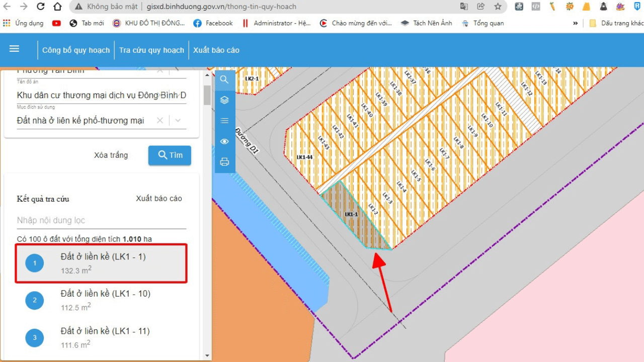The image size is (644, 362).
Task: Click the number 3 result badge
Action: point(35,338)
